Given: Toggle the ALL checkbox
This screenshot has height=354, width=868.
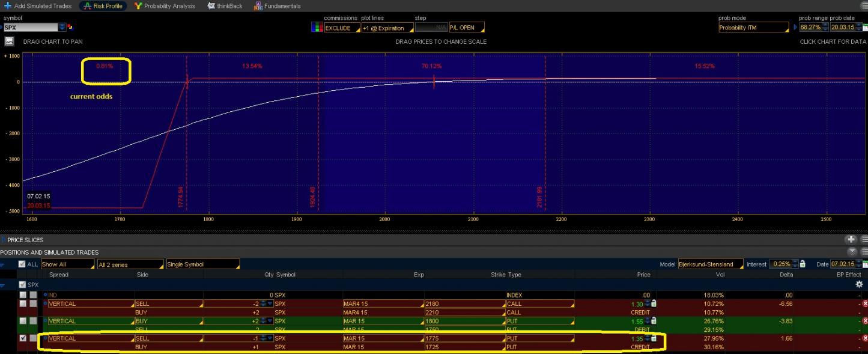Looking at the screenshot, I should [22, 264].
